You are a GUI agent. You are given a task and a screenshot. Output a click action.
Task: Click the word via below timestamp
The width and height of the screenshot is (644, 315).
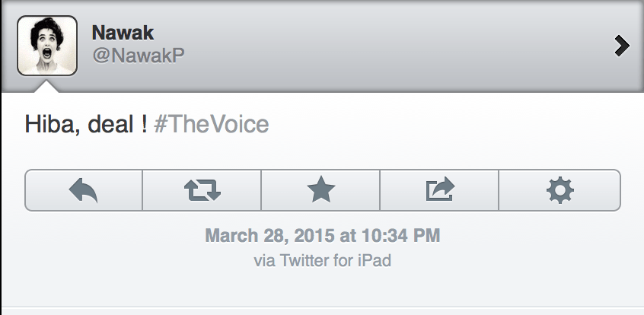coord(263,260)
